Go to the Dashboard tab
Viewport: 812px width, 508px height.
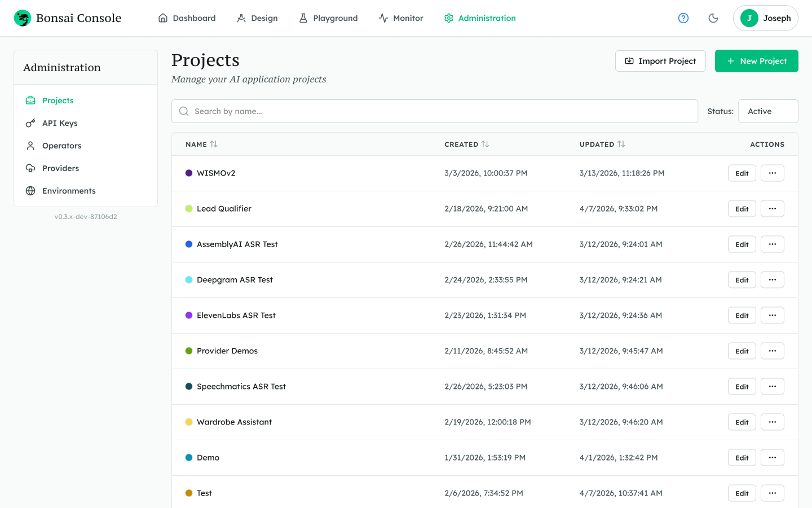tap(187, 18)
